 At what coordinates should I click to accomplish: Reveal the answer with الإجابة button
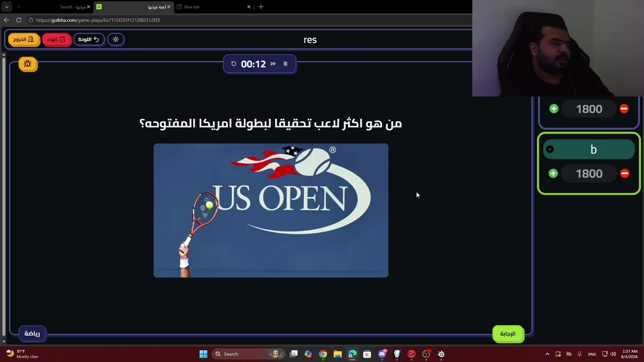(508, 334)
